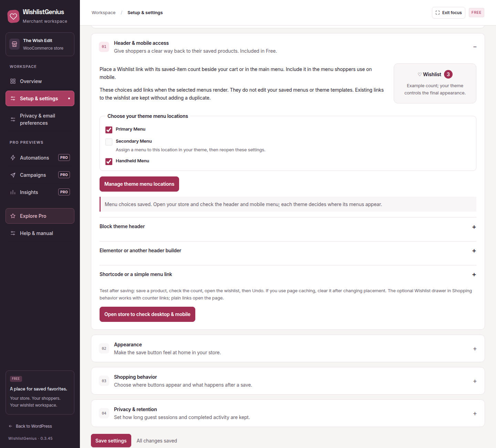The width and height of the screenshot is (496, 448).
Task: Click the Exit focus bracket icon
Action: pos(437,13)
